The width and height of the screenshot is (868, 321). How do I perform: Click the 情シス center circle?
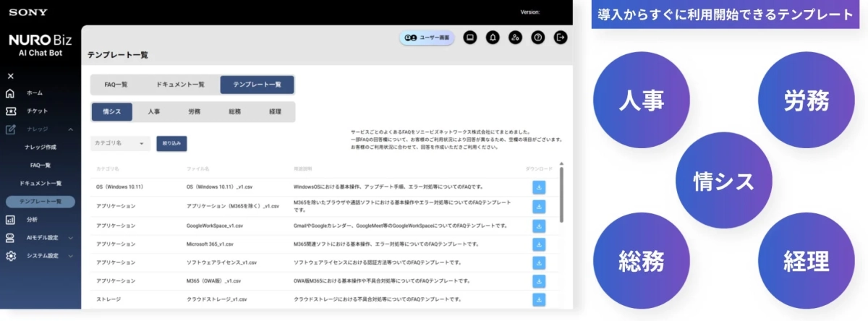point(723,181)
